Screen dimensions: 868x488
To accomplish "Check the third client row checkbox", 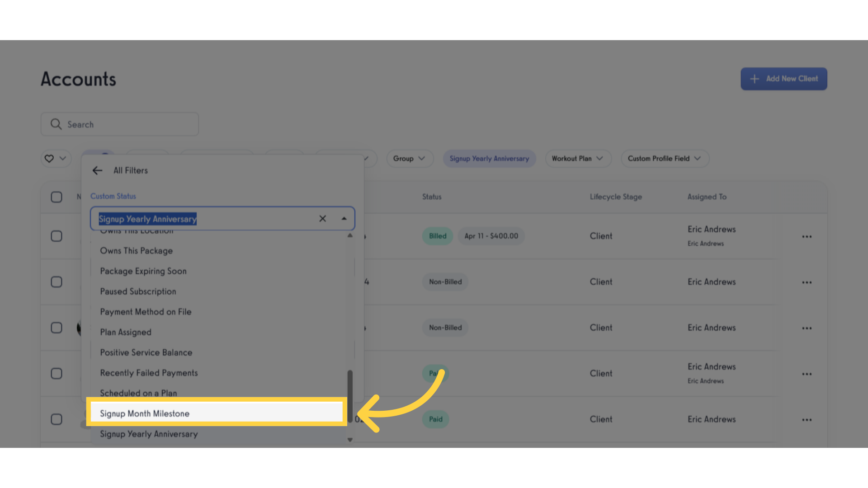I will click(x=57, y=328).
